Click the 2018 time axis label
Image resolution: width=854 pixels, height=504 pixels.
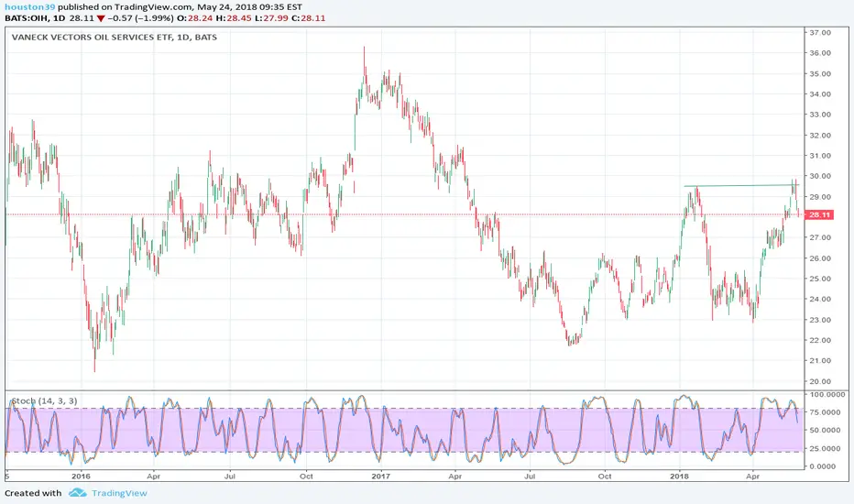tap(679, 477)
